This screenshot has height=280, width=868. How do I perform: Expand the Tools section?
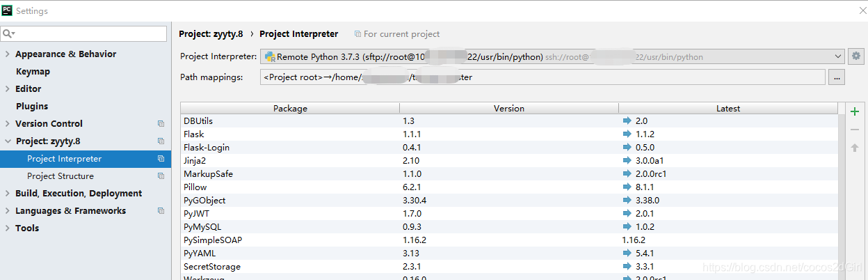[x=7, y=228]
